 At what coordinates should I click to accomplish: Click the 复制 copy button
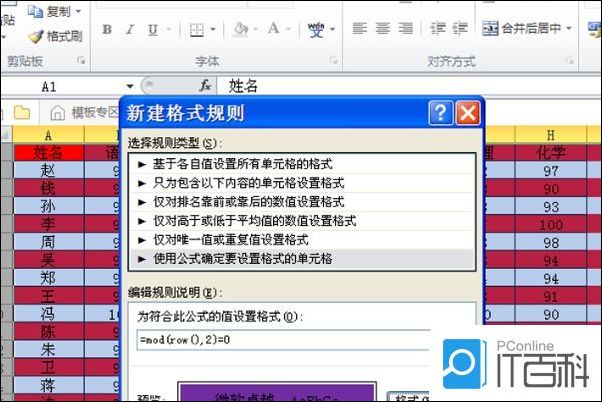[x=49, y=12]
